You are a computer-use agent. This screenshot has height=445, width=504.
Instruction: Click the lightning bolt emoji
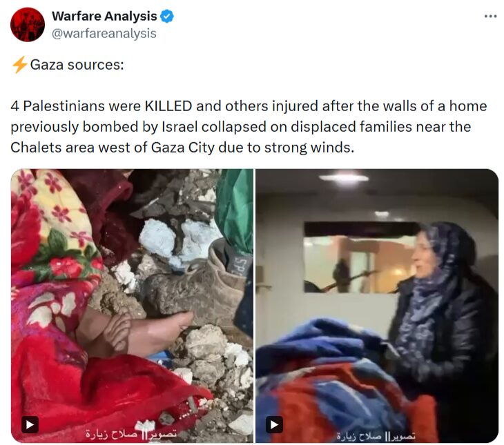19,65
